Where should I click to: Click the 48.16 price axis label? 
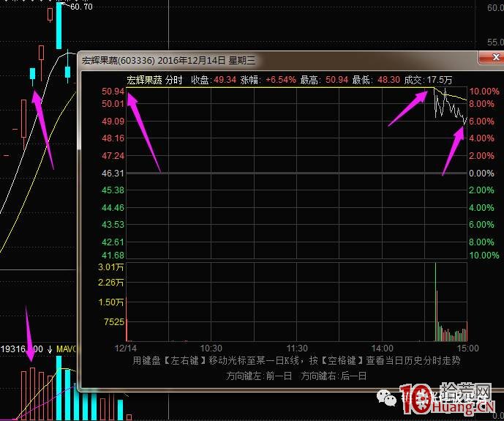(x=113, y=138)
